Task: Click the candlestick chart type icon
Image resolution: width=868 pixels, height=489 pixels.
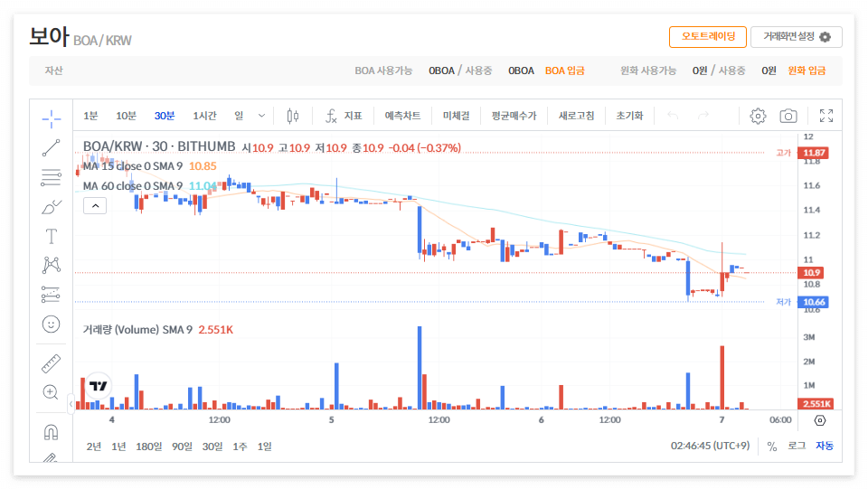Action: (293, 116)
